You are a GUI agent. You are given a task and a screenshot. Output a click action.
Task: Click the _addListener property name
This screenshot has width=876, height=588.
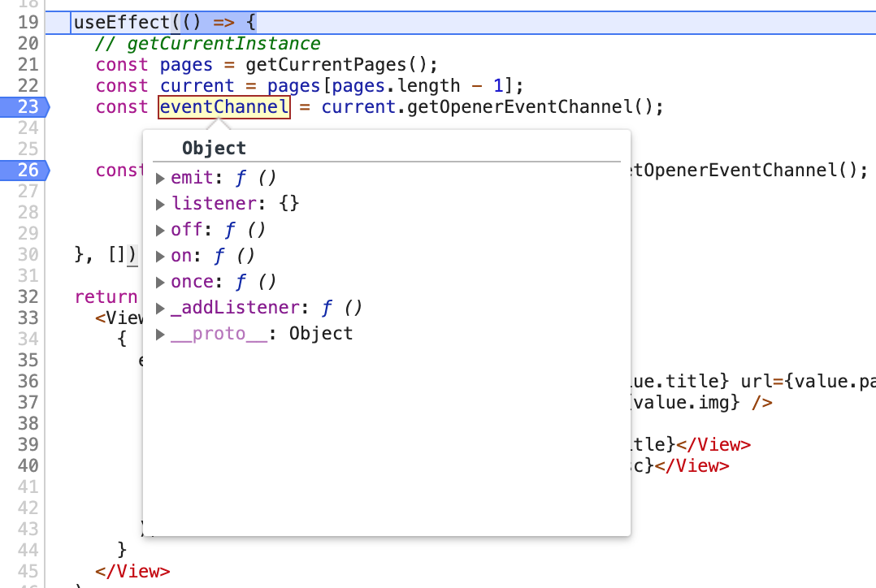click(x=236, y=308)
